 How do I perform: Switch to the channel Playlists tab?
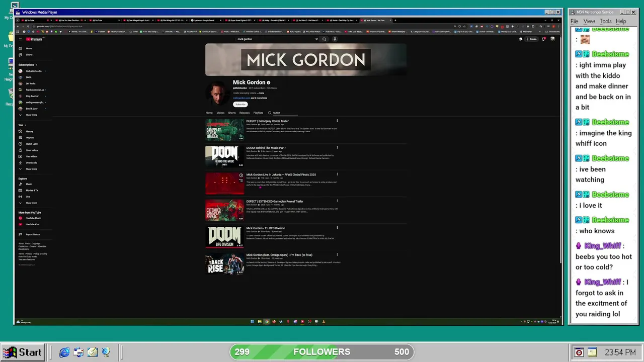[258, 113]
